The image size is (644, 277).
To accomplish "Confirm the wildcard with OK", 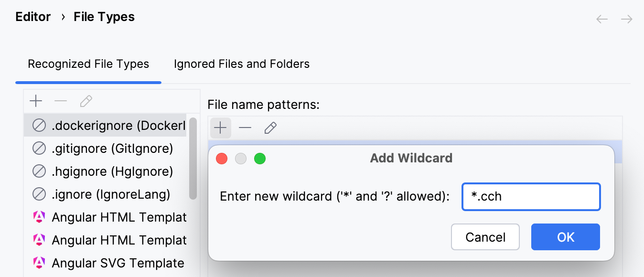I will [565, 237].
